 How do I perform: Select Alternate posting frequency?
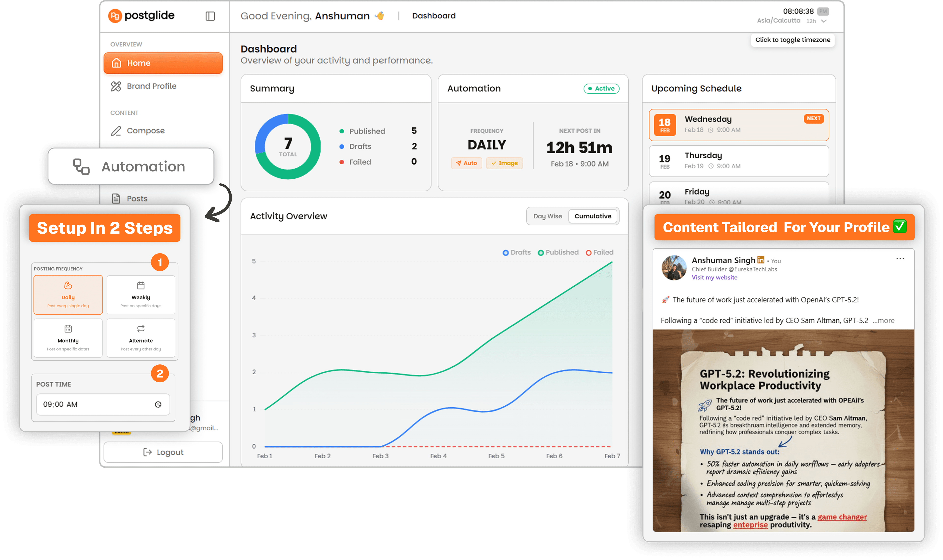tap(141, 338)
